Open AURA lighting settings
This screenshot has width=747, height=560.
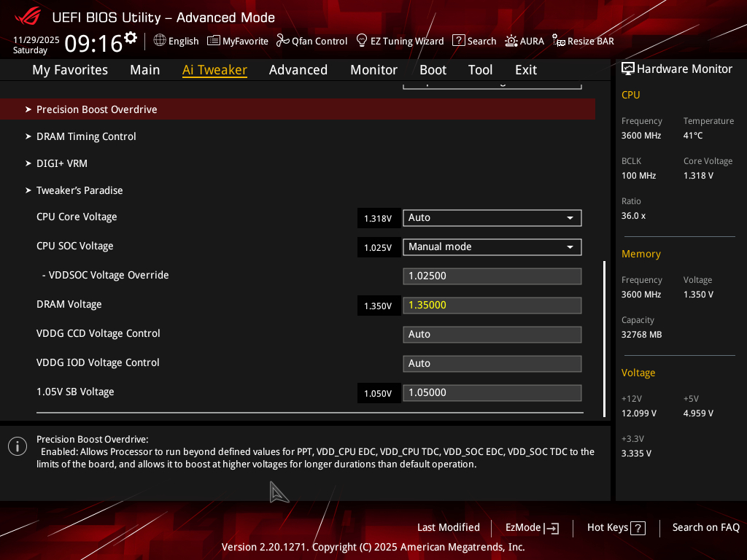click(511, 41)
